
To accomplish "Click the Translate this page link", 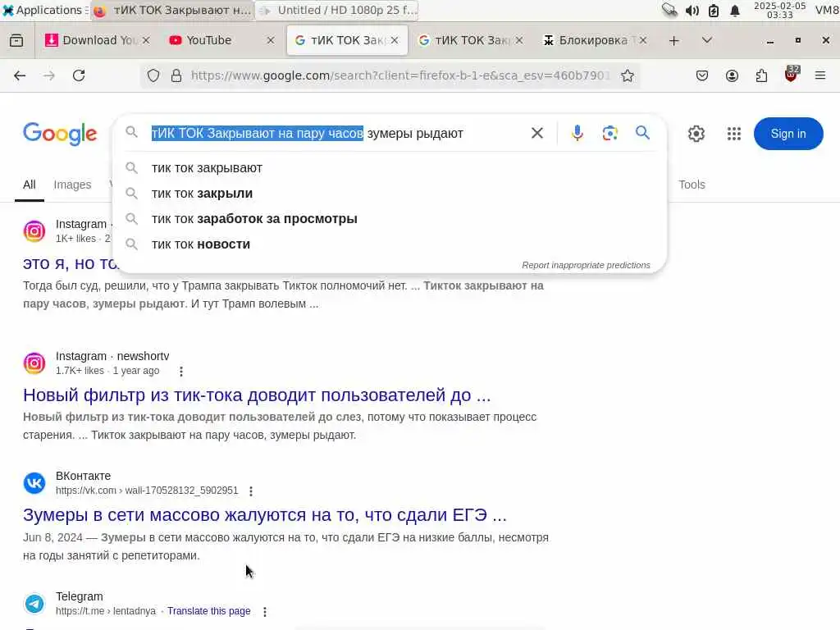I will pyautogui.click(x=209, y=610).
